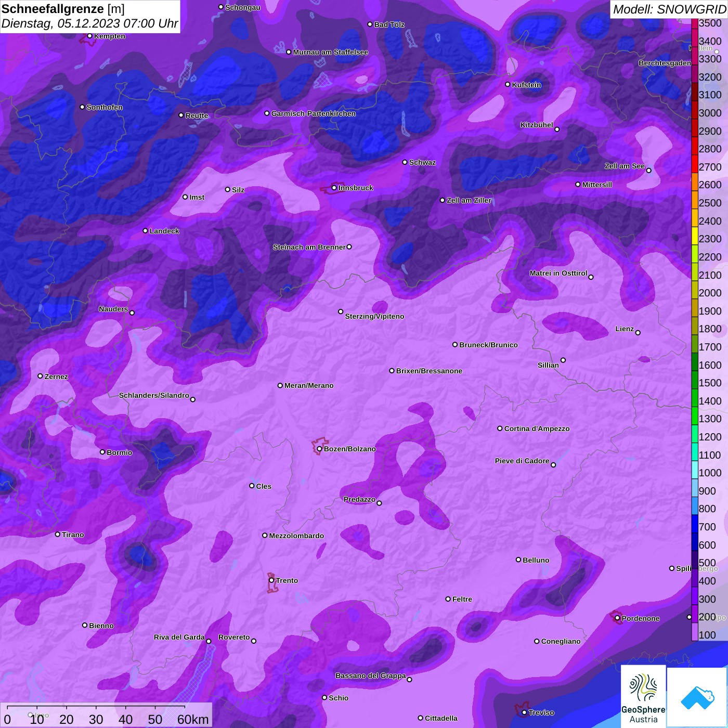Click the Brixen/Bressanone label

[429, 371]
